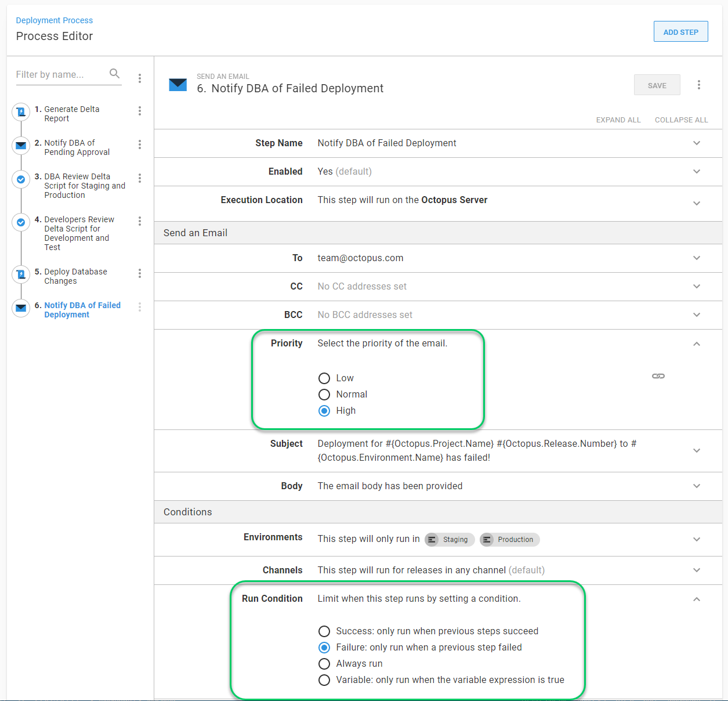Select the Normal priority radio button
The image size is (728, 701).
pyautogui.click(x=324, y=395)
